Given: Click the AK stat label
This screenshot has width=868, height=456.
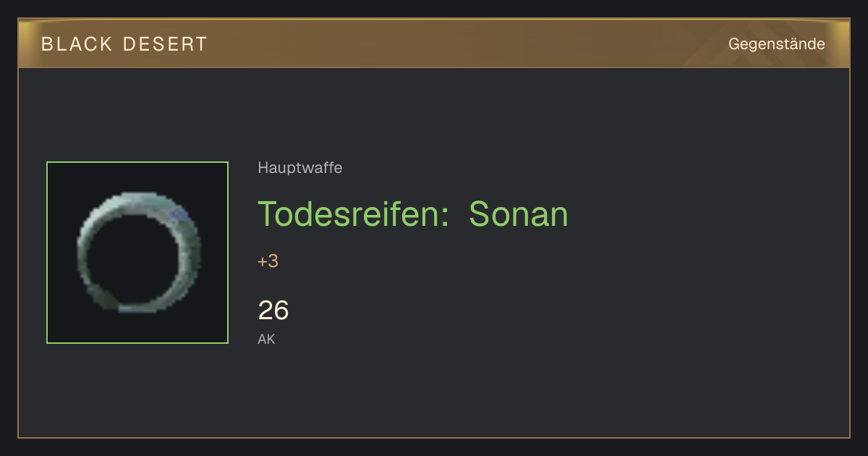Looking at the screenshot, I should click(x=266, y=339).
